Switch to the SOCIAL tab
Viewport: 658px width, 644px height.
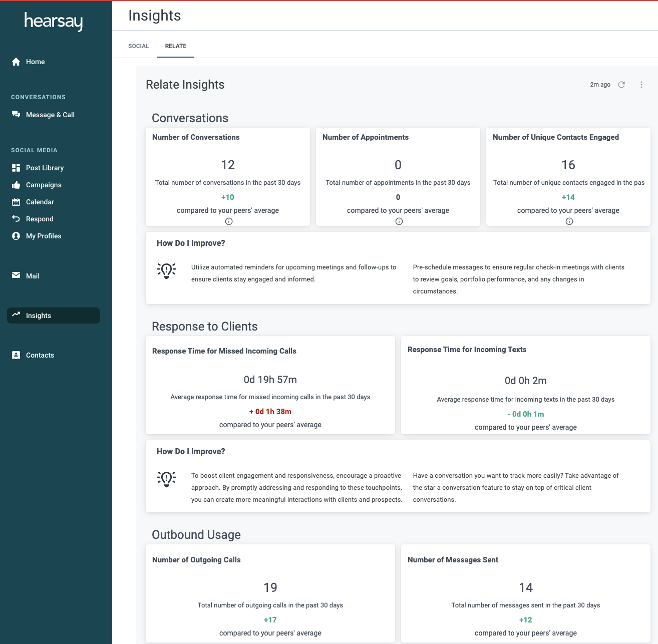[139, 46]
